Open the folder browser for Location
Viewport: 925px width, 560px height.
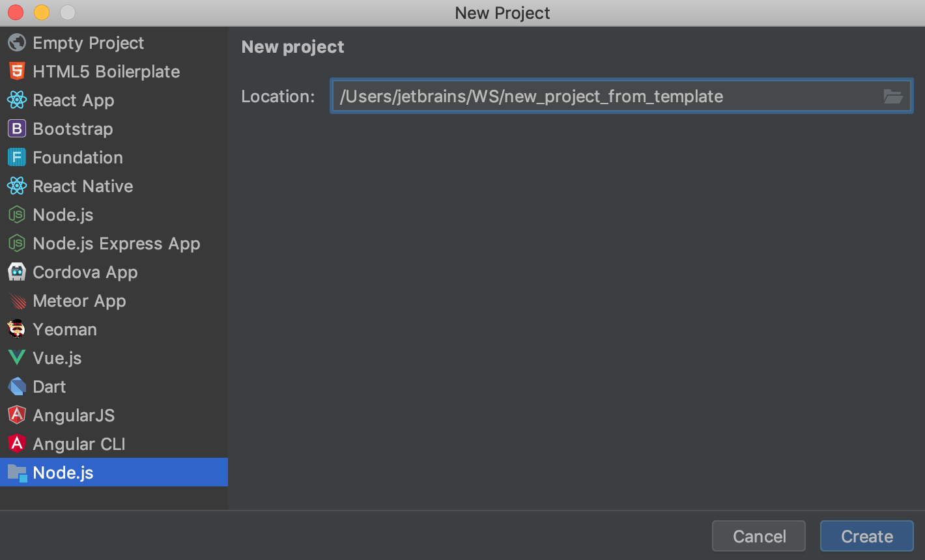click(x=894, y=96)
